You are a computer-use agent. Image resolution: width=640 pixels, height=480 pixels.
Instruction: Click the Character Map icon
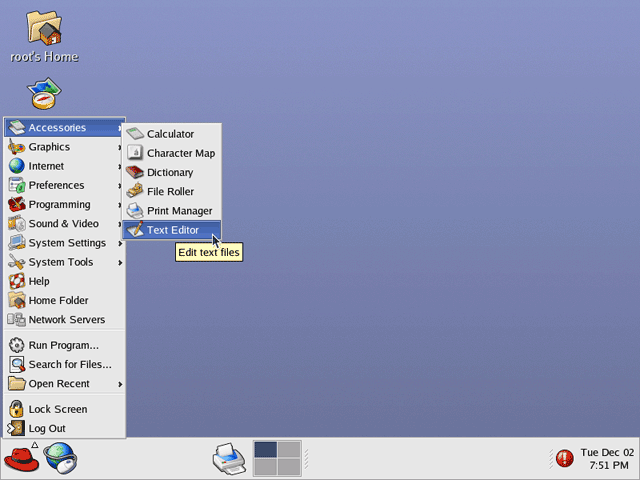(135, 153)
